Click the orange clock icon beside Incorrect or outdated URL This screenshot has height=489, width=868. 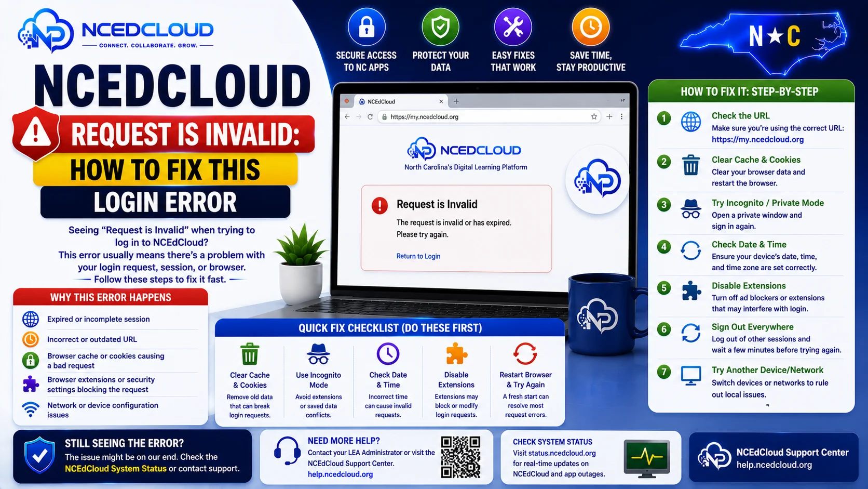[31, 339]
